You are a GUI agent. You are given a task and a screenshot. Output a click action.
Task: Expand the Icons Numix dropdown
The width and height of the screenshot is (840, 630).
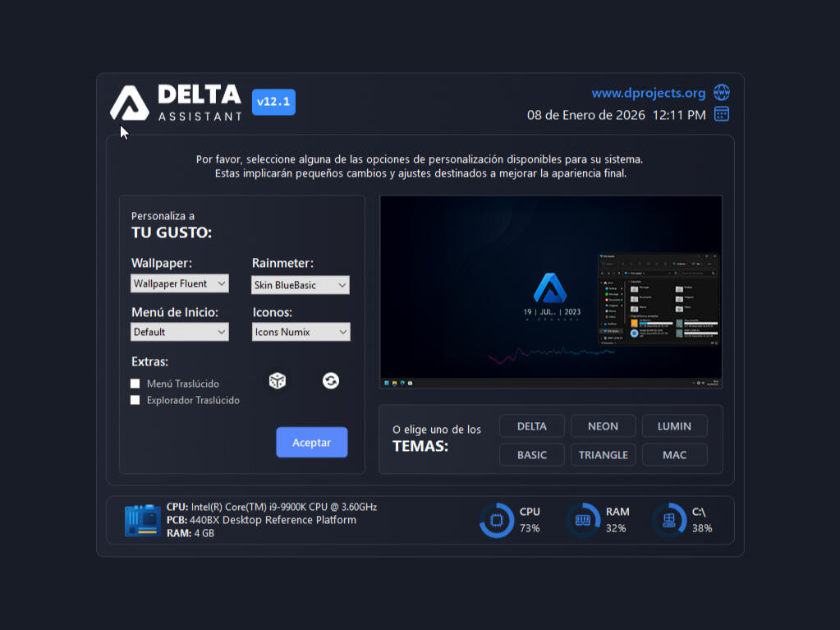click(301, 332)
